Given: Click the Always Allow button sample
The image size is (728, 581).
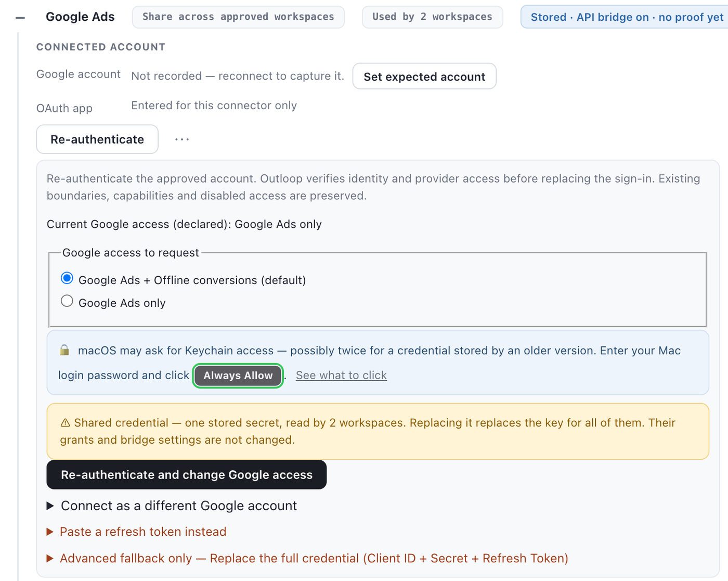Looking at the screenshot, I should click(238, 376).
